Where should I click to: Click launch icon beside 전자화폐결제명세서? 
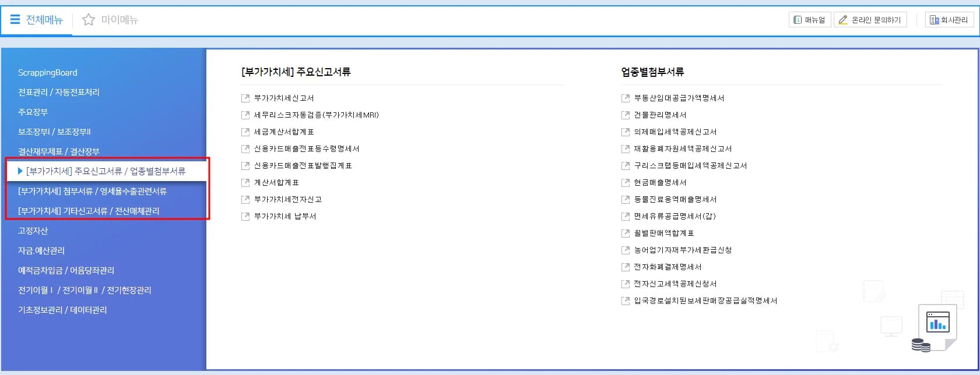626,267
